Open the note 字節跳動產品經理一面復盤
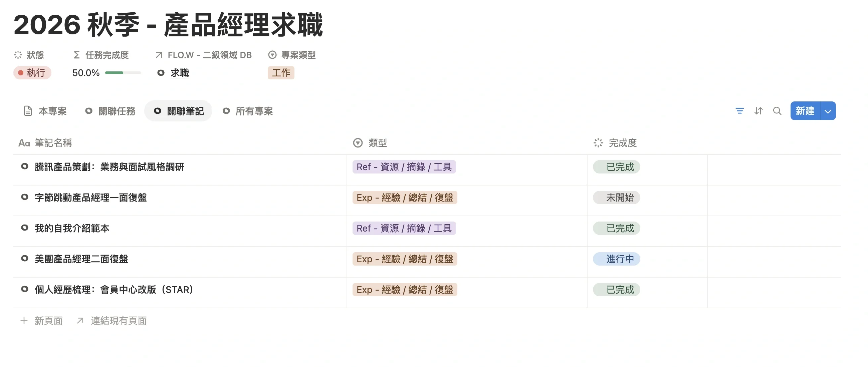Screen dimensions: 868x367 (x=91, y=198)
